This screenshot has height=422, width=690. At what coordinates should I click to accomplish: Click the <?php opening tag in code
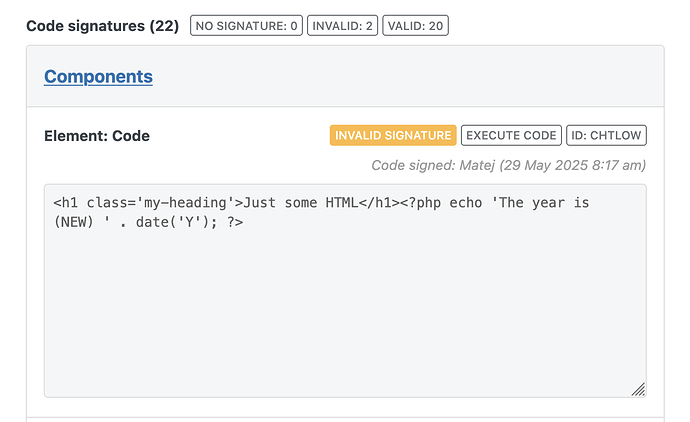click(x=420, y=203)
